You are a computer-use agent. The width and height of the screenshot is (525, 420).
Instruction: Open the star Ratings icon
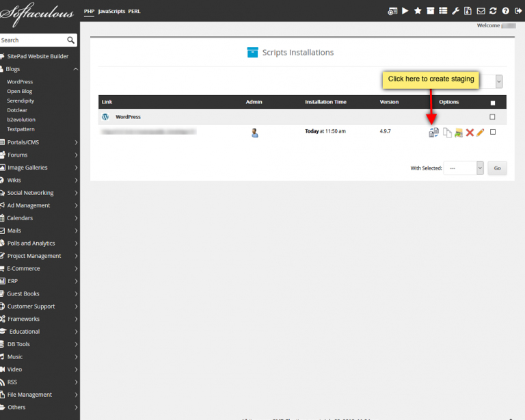[x=418, y=11]
